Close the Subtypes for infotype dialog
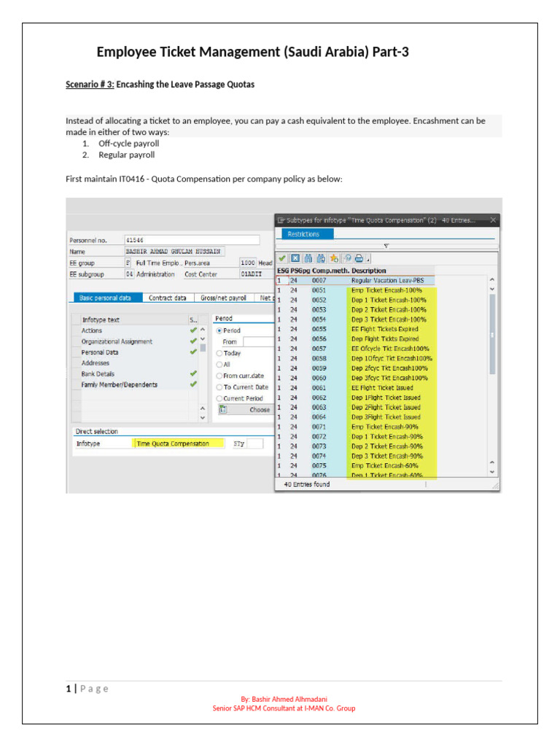This screenshot has width=560, height=747. tap(493, 220)
